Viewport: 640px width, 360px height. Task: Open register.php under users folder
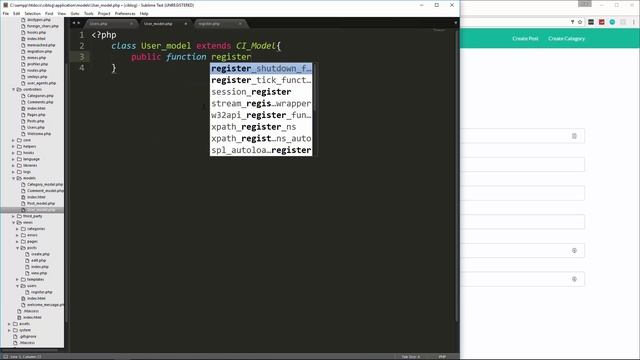pyautogui.click(x=42, y=292)
